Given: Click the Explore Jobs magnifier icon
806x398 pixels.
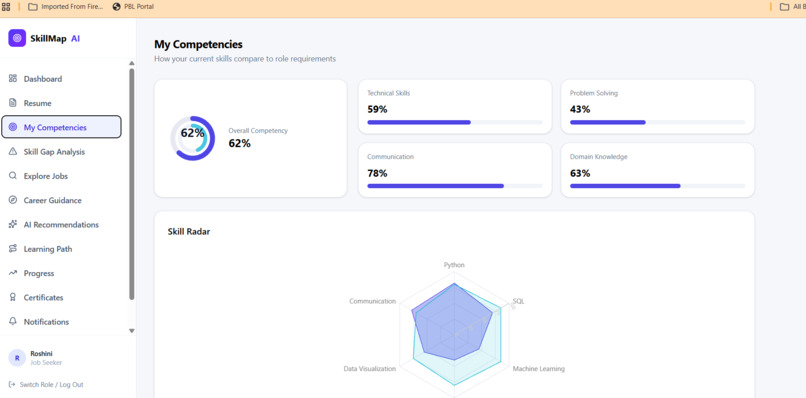Looking at the screenshot, I should coord(13,176).
